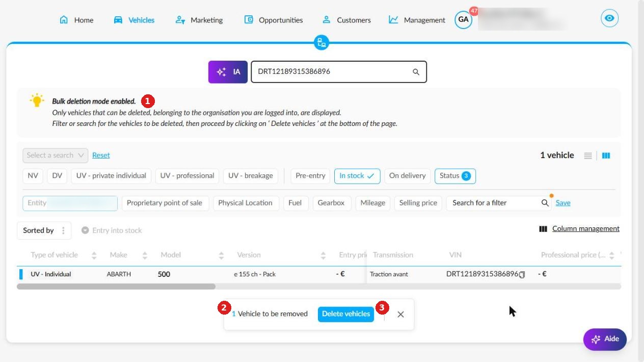
Task: Open the Customers menu
Action: pos(346,20)
